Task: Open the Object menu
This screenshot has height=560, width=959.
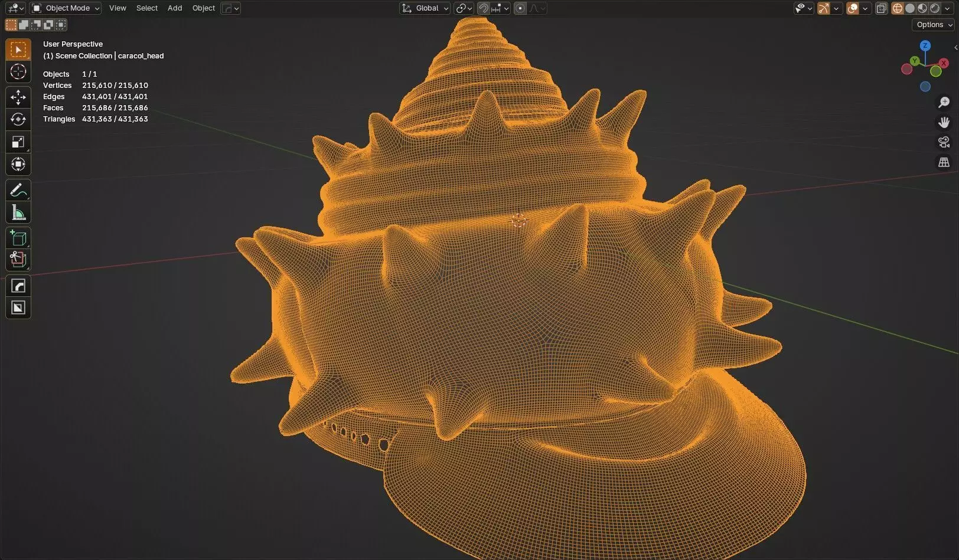Action: pyautogui.click(x=204, y=8)
